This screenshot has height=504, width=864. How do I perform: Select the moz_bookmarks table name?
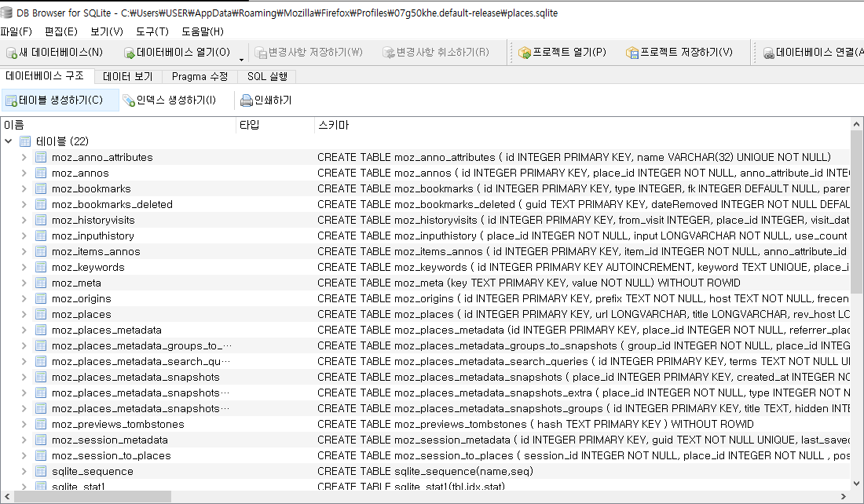[x=91, y=189]
